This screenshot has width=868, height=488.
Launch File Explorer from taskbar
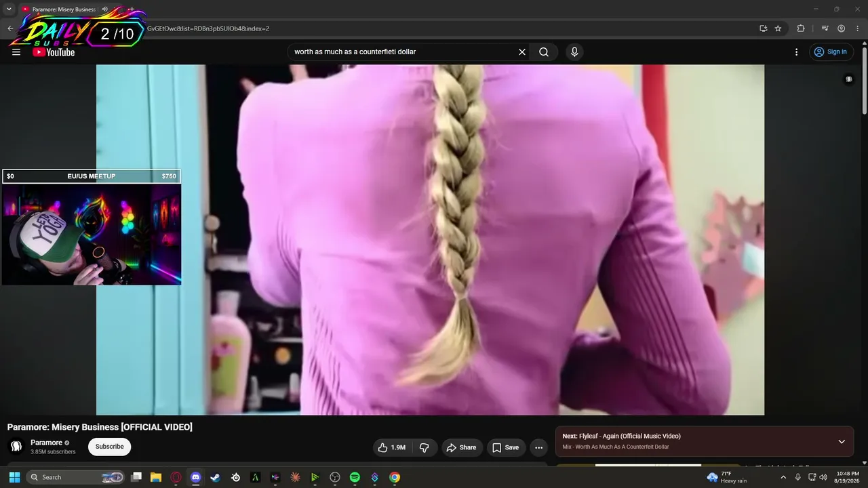coord(156,477)
